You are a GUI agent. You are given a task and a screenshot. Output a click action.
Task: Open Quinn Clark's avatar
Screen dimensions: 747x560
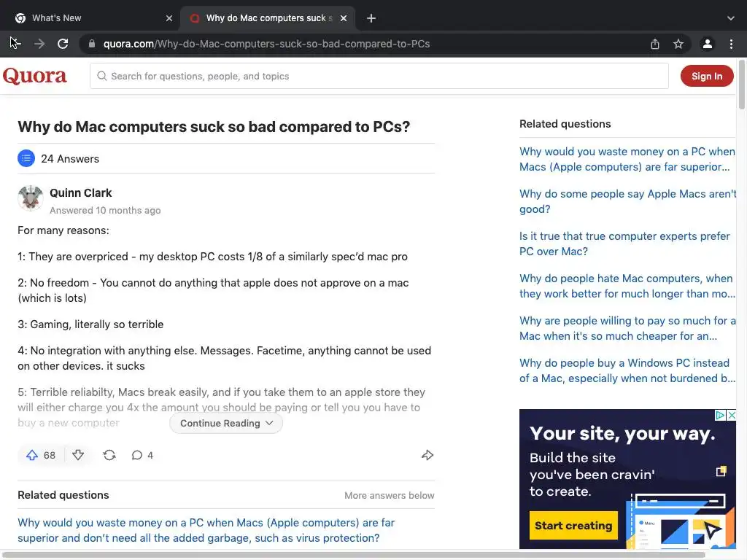pos(31,198)
